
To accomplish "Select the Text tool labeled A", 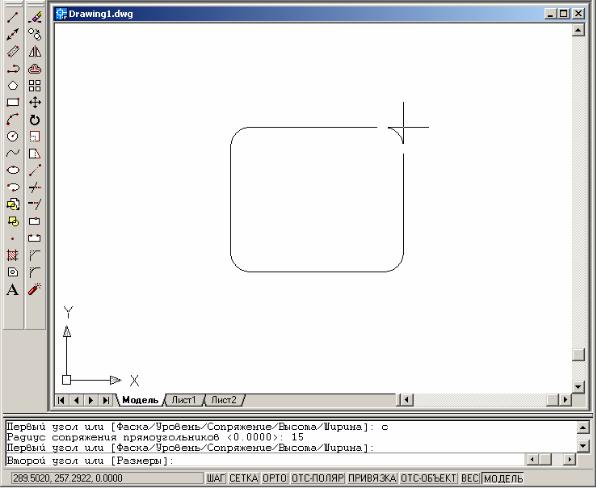I will click(13, 290).
